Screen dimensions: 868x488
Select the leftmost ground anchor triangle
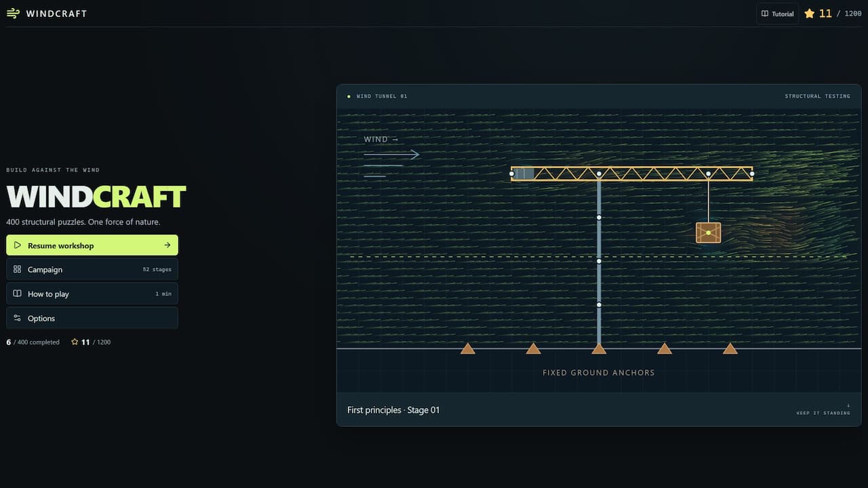pos(467,348)
